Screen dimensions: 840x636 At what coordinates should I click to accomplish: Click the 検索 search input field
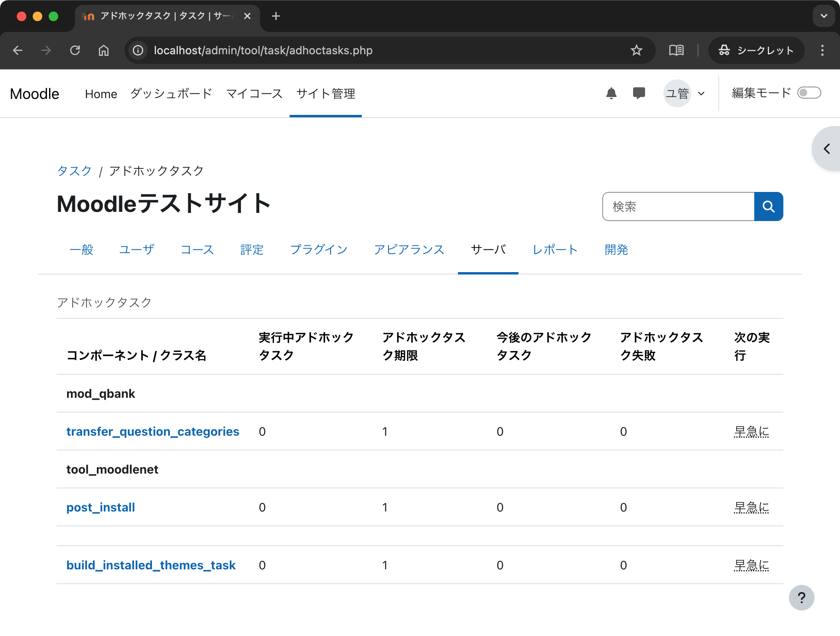click(678, 206)
